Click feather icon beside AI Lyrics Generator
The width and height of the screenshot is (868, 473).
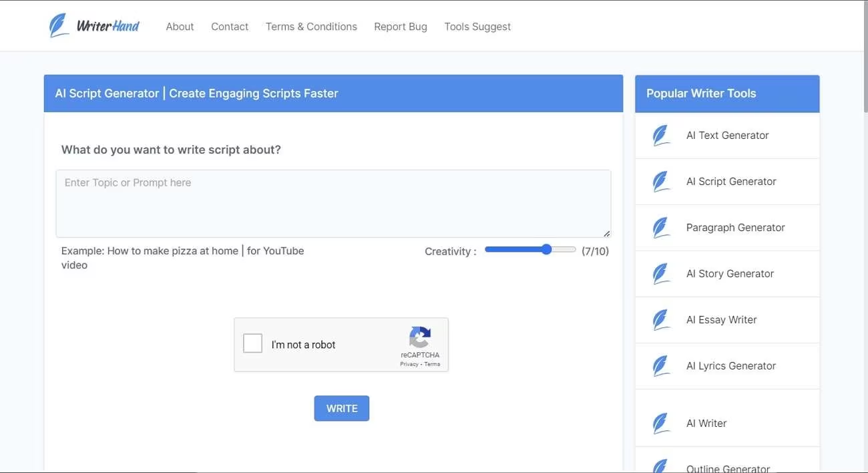pyautogui.click(x=660, y=366)
